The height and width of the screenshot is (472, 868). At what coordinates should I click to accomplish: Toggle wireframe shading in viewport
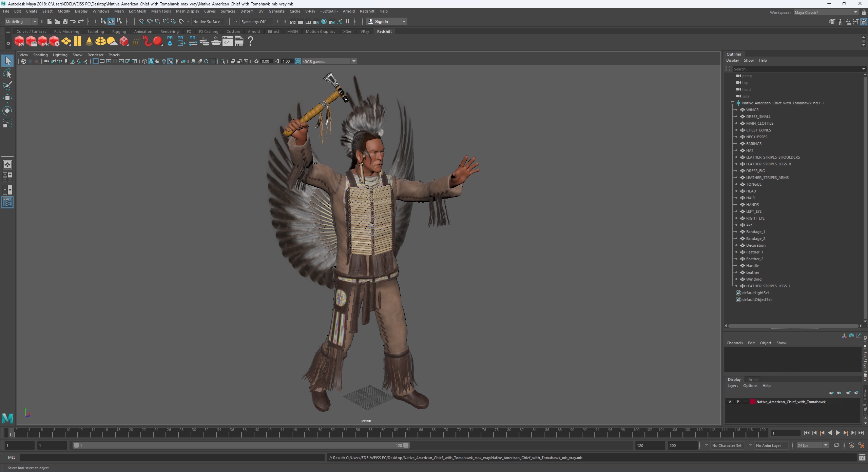tap(144, 61)
